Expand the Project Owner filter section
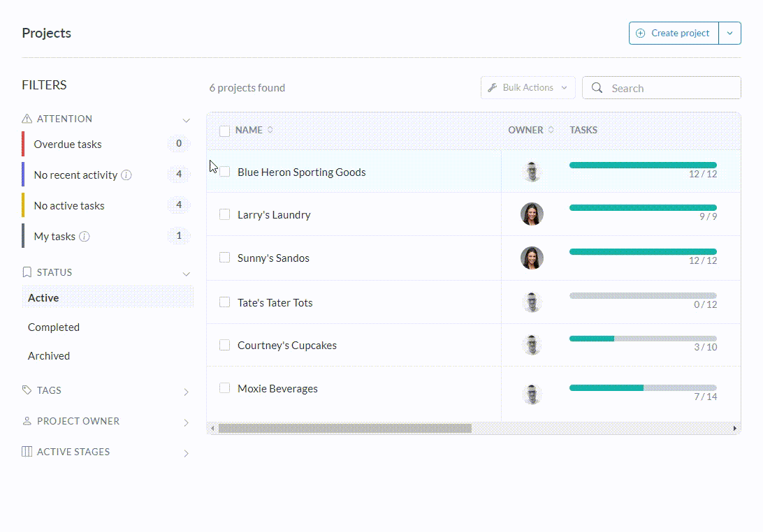This screenshot has width=763, height=532. (186, 422)
